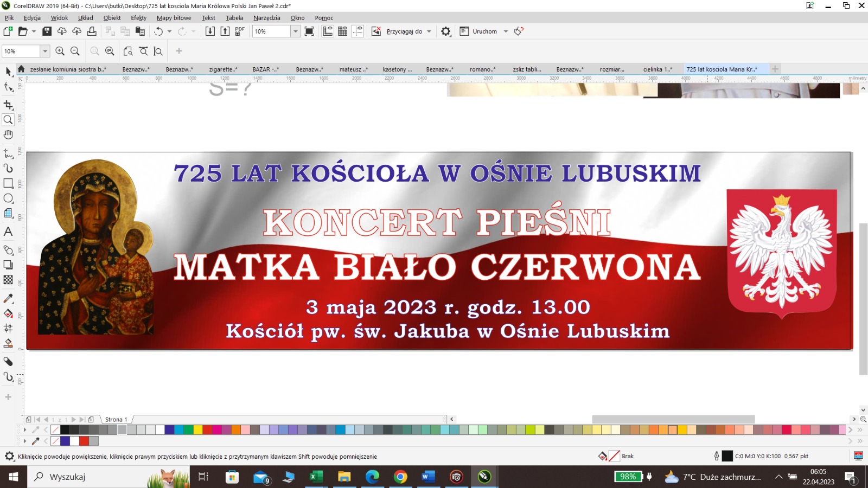Select the Strona 1 page tab
The height and width of the screenshot is (488, 868).
[116, 419]
